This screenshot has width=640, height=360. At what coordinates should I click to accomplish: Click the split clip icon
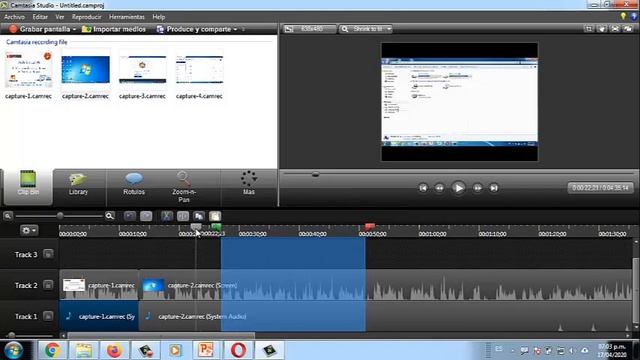(183, 216)
